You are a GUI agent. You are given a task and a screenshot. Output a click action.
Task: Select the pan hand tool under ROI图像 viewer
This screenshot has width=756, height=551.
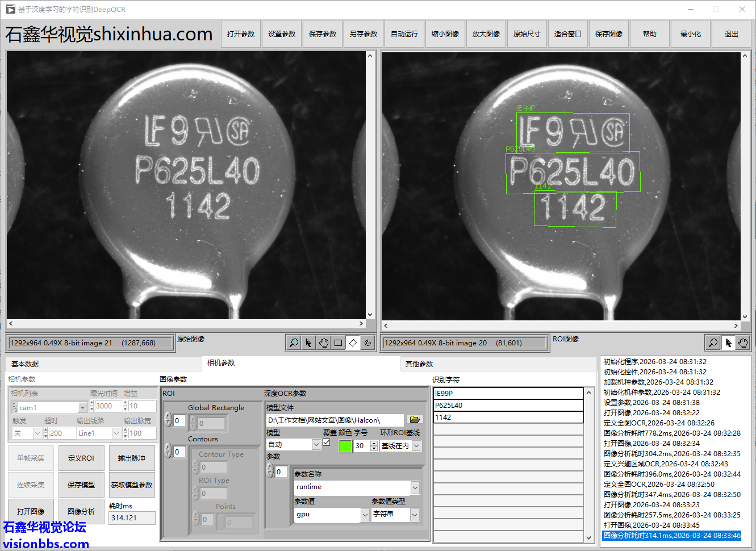(743, 343)
